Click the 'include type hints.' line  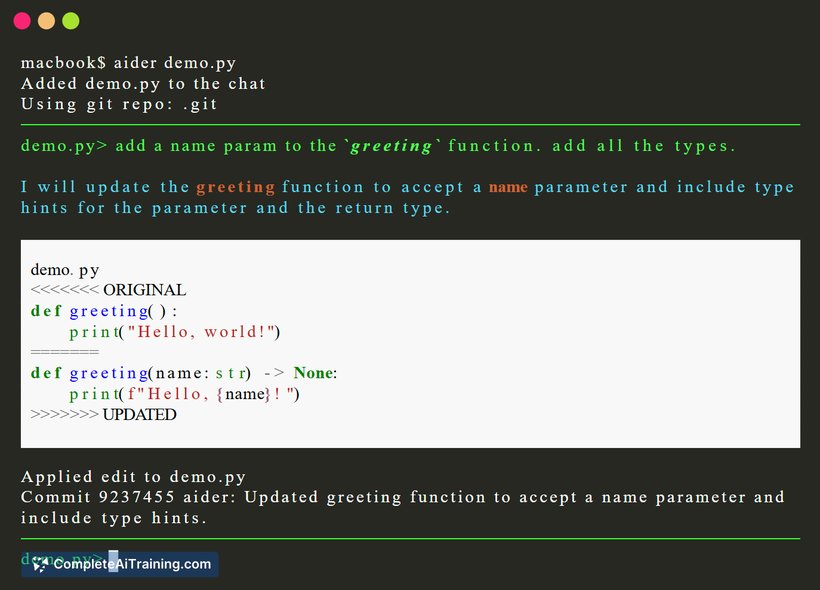(114, 518)
